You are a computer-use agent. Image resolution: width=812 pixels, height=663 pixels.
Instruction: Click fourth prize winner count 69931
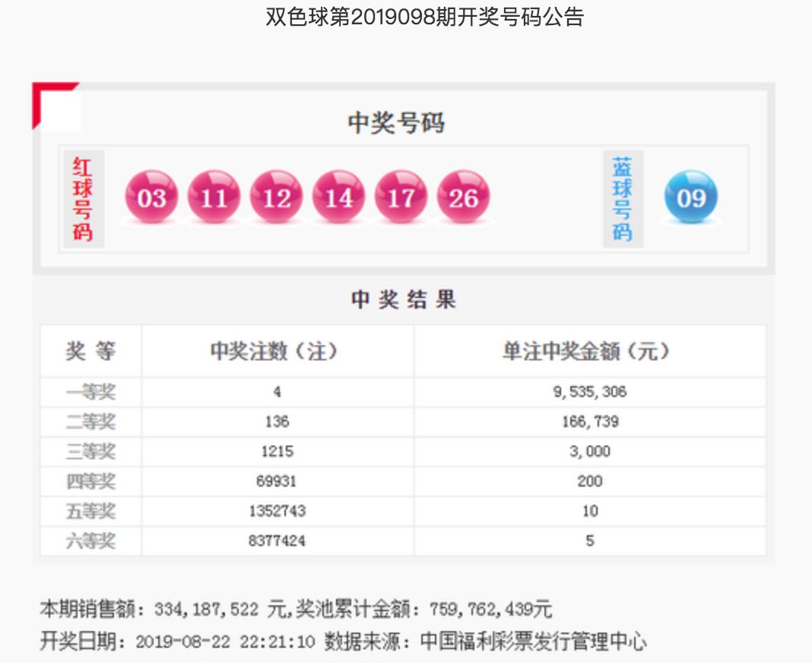click(x=277, y=482)
